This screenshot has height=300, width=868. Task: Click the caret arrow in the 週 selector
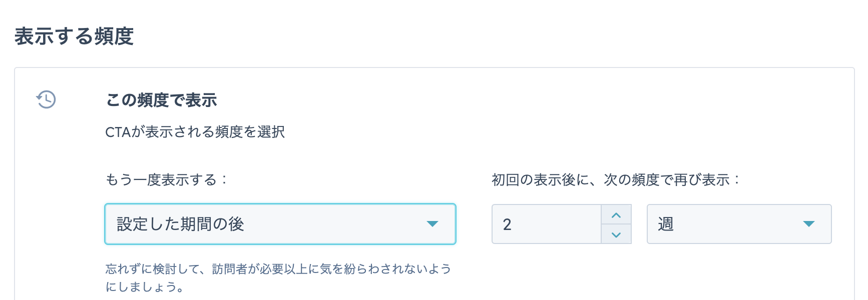(809, 224)
